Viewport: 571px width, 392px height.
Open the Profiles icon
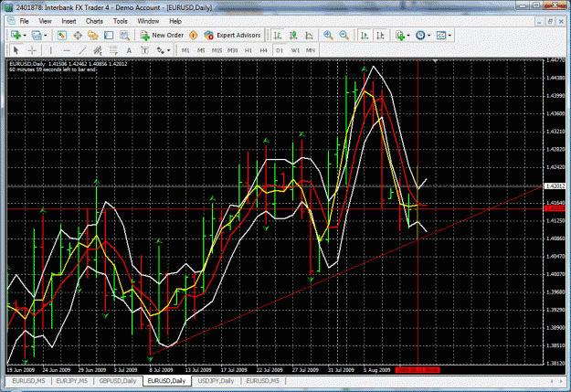click(37, 36)
